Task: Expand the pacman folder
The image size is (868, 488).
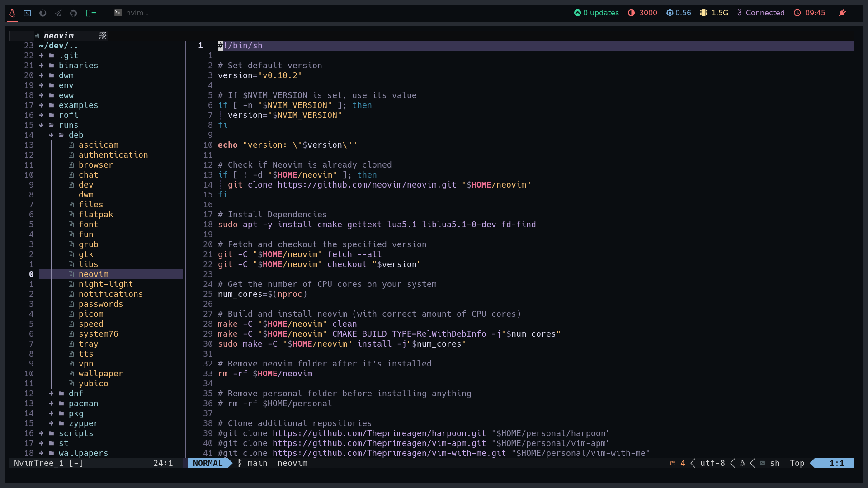Action: 83,404
